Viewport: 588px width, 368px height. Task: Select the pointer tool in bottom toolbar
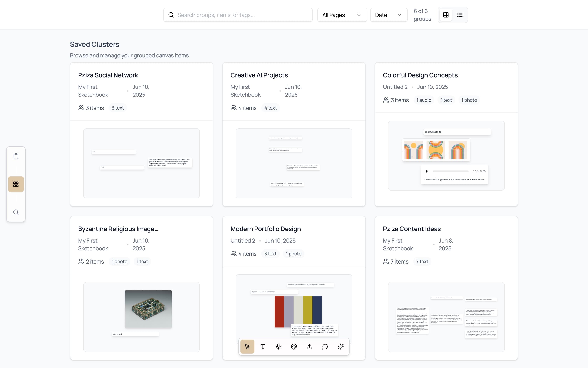click(x=247, y=347)
